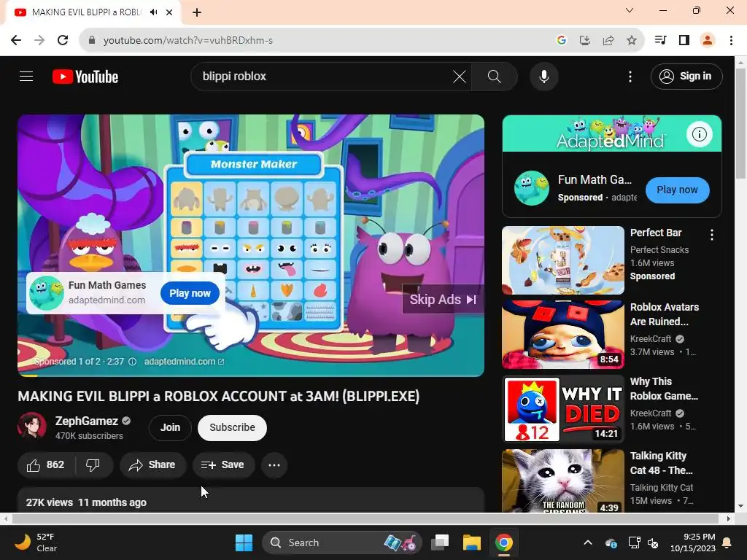Open Chrome three-dot menu
Image resolution: width=747 pixels, height=560 pixels.
click(731, 41)
